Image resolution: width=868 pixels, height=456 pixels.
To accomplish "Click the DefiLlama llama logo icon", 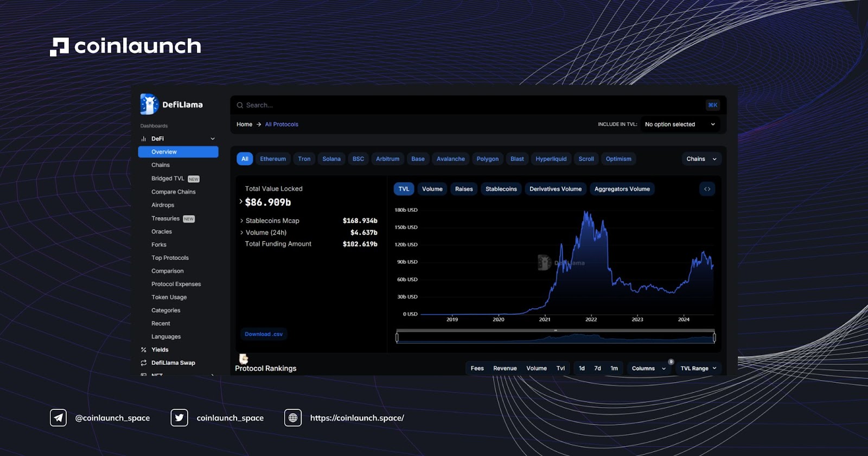I will (149, 104).
